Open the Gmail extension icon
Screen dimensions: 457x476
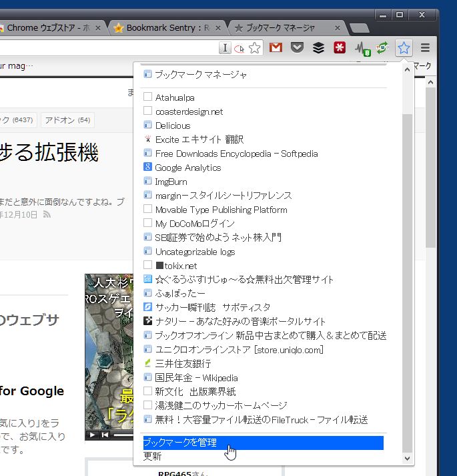coord(276,47)
